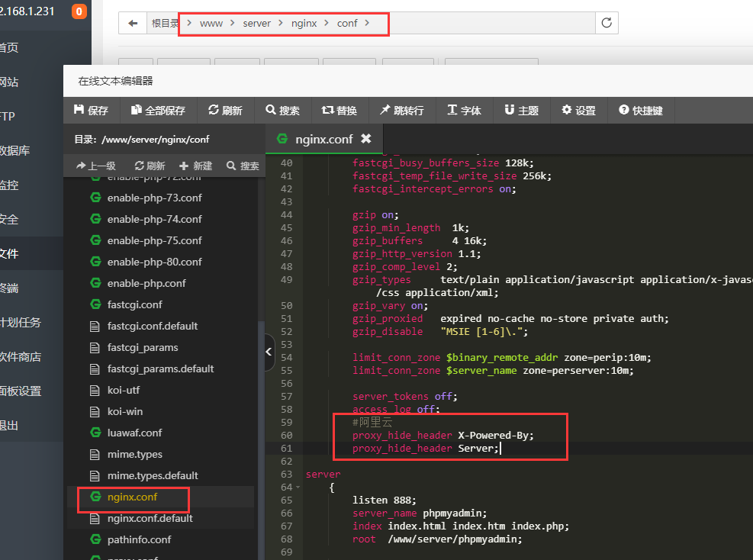This screenshot has width=753, height=560.
Task: Open luawaf.conf in file tree
Action: tap(134, 433)
